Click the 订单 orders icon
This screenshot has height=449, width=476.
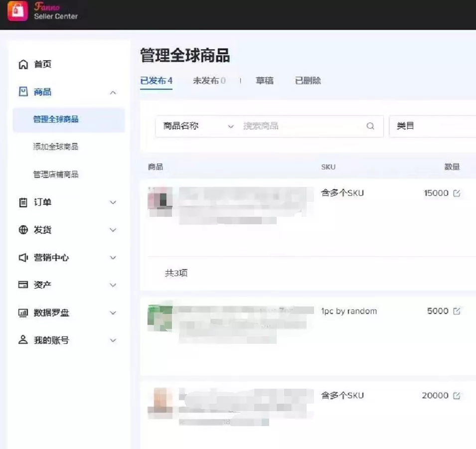pyautogui.click(x=23, y=202)
